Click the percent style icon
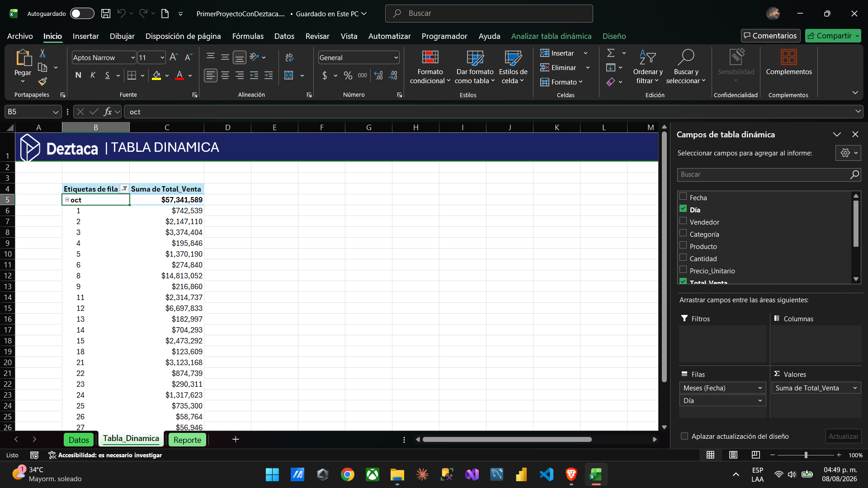This screenshot has width=868, height=488. pos(348,75)
